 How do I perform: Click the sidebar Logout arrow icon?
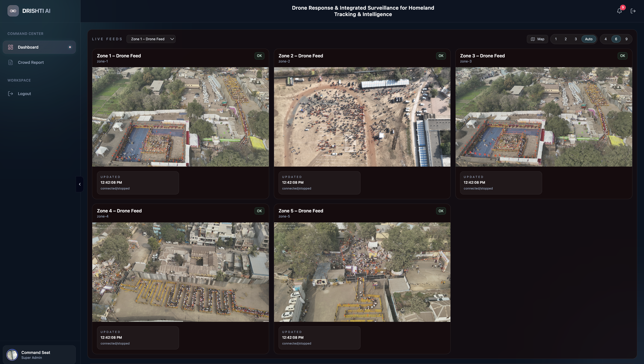click(x=10, y=94)
